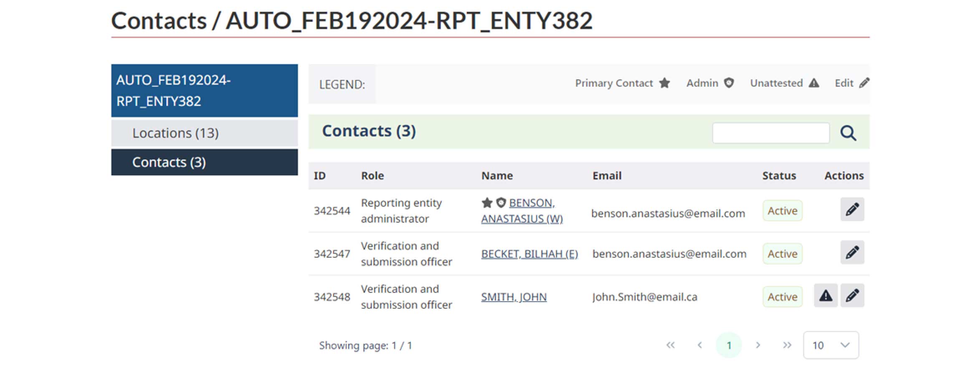Click the Edit pencil icon in the legend

[x=864, y=83]
